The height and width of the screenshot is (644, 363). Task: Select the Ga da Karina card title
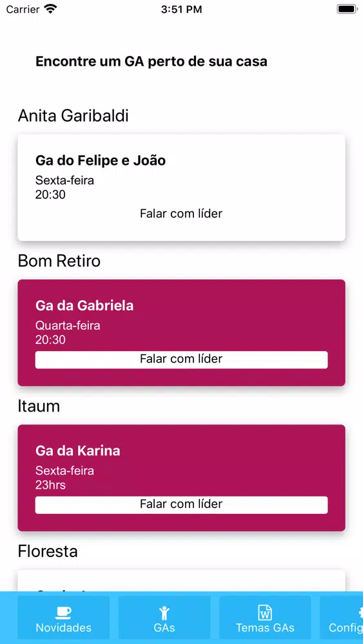click(78, 451)
